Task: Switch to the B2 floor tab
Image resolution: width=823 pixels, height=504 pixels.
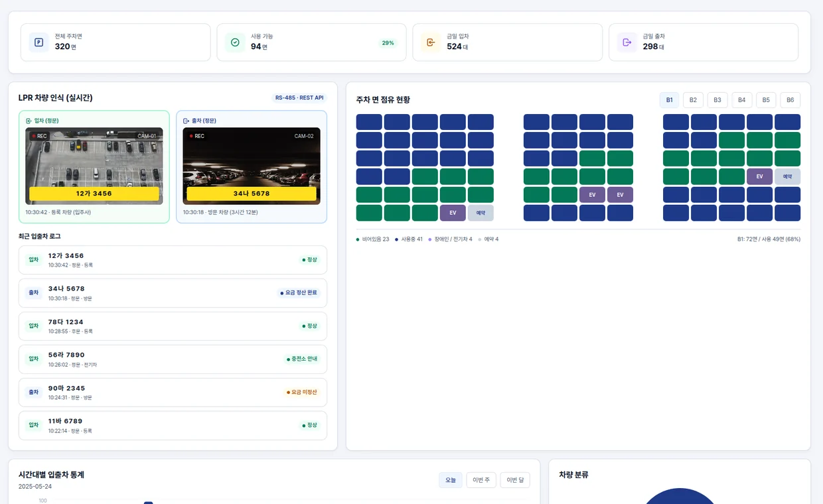Action: click(x=693, y=100)
